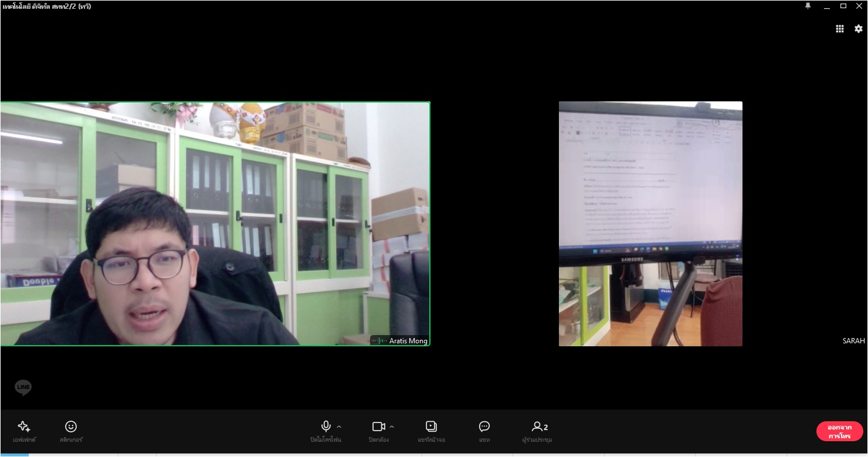The height and width of the screenshot is (457, 868).
Task: Maximize the call window
Action: click(843, 6)
